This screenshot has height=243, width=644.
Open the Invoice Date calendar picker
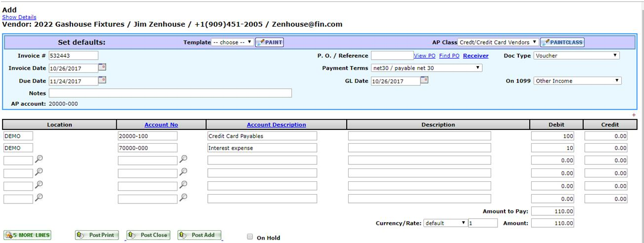pyautogui.click(x=102, y=68)
